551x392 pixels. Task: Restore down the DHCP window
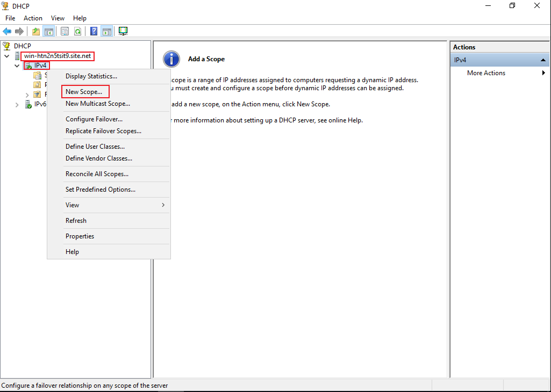(512, 5)
